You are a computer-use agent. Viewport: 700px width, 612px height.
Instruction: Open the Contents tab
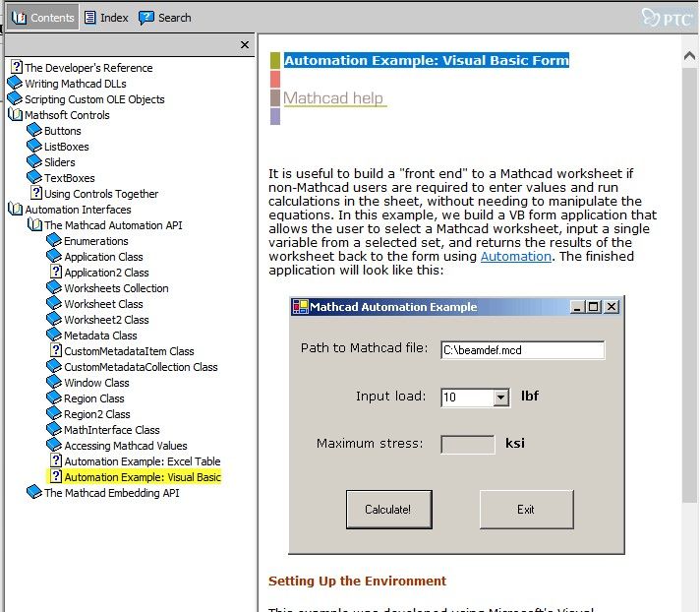[x=43, y=18]
